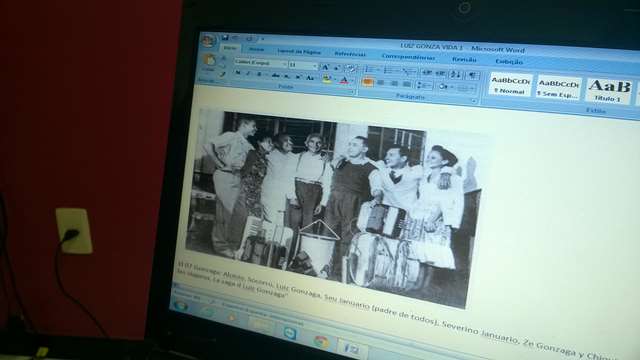
Task: Save the document from quick access toolbar
Action: coord(225,38)
